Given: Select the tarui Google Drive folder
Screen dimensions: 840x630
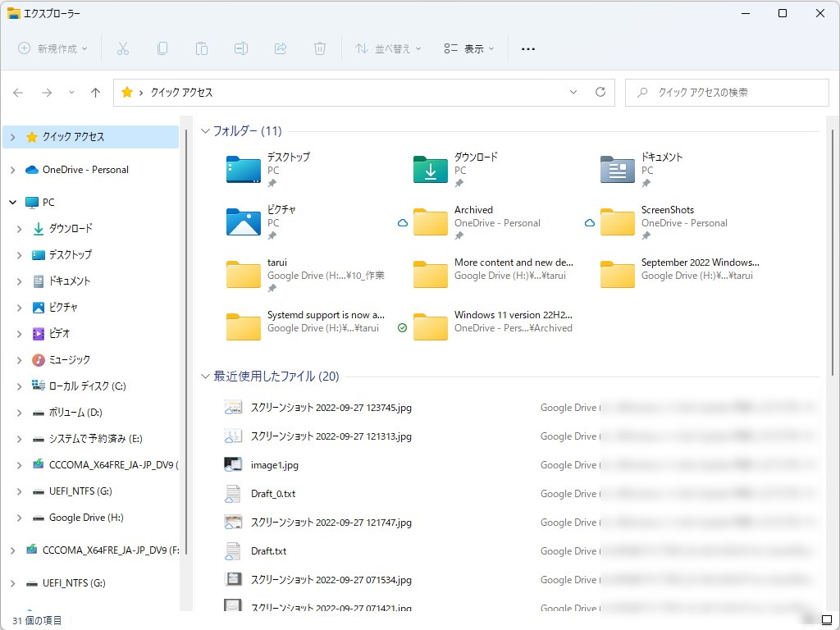Looking at the screenshot, I should (305, 274).
